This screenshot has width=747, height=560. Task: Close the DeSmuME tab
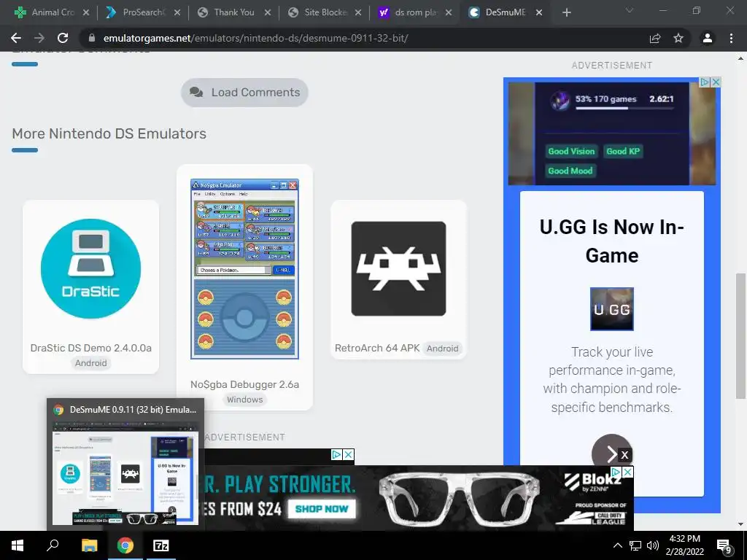539,12
